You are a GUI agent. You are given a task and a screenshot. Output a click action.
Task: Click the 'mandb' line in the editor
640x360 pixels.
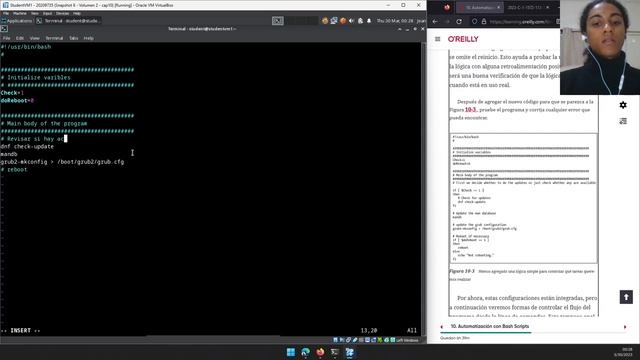[x=9, y=154]
